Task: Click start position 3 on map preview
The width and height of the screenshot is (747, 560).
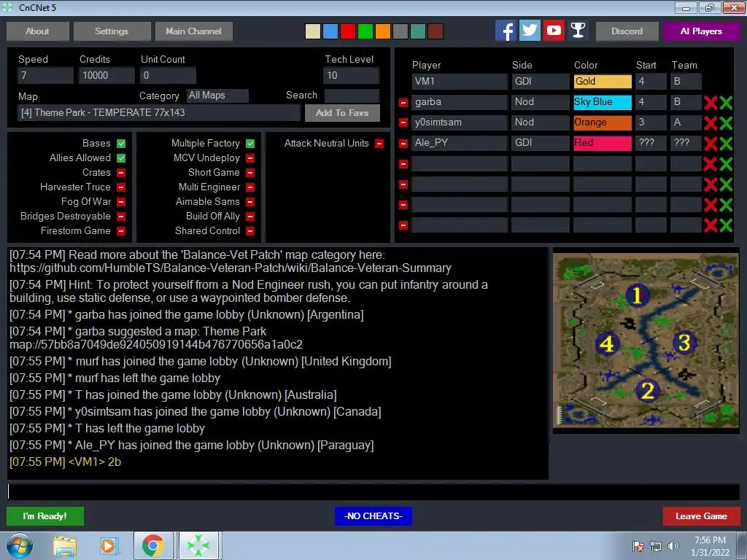Action: click(684, 343)
